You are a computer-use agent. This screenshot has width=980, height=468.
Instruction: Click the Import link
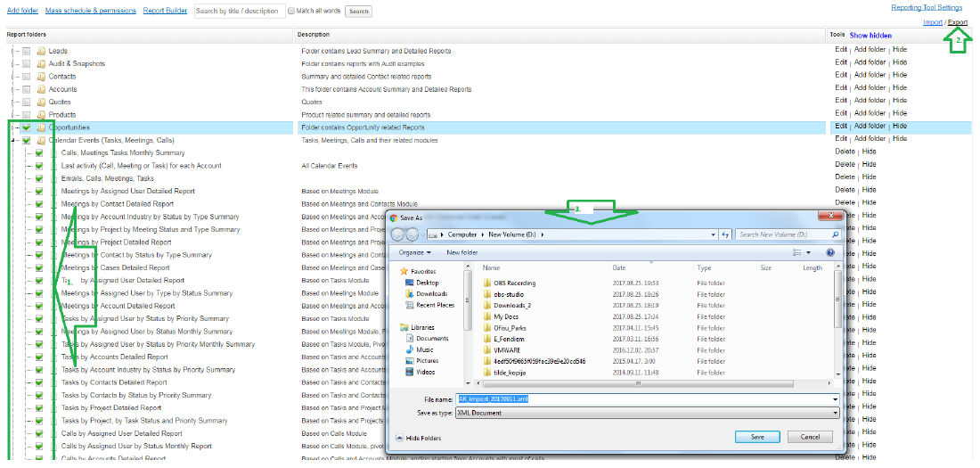(933, 22)
